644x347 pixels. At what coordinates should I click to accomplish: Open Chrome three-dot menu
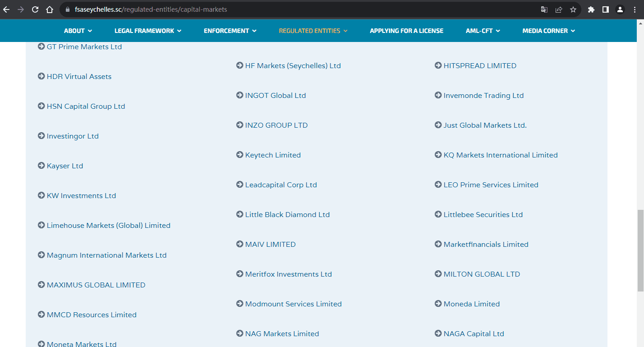(635, 9)
